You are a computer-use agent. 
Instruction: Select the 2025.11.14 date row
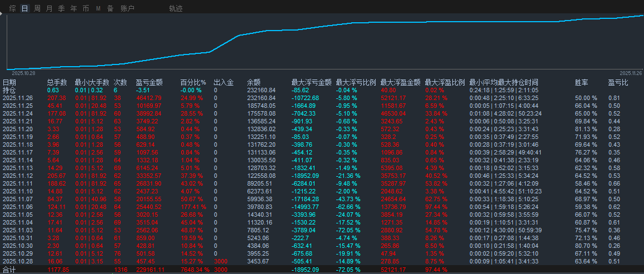(322, 160)
